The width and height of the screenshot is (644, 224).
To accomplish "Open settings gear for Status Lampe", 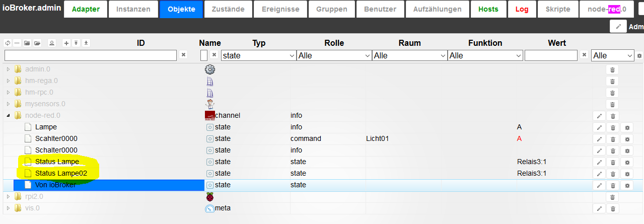I will tap(626, 162).
